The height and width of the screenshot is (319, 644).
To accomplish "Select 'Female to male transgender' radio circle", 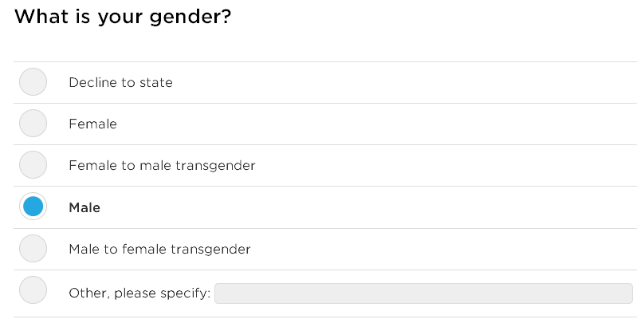I will click(x=33, y=165).
